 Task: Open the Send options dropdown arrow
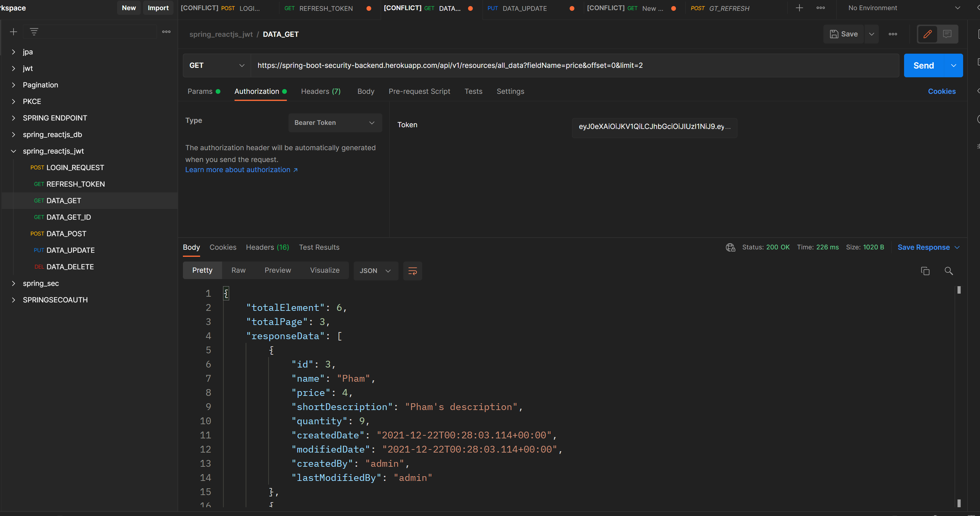pos(954,65)
